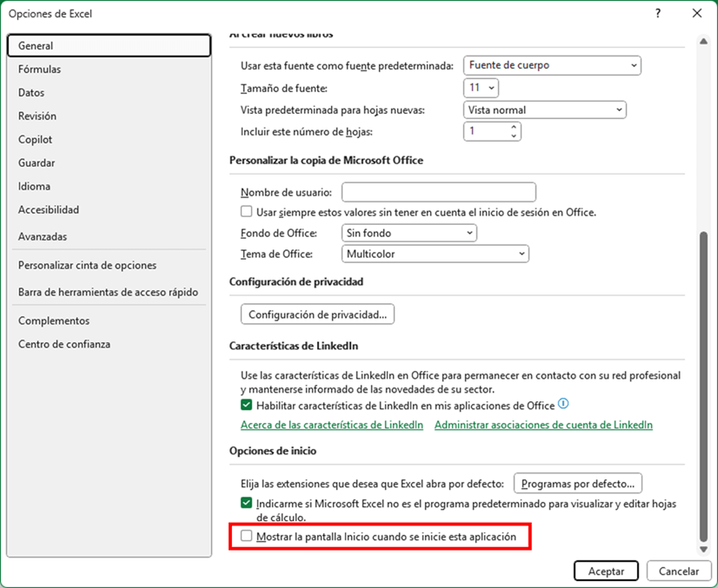This screenshot has width=718, height=588.
Task: Decrease number of sheets with down arrow
Action: point(514,135)
